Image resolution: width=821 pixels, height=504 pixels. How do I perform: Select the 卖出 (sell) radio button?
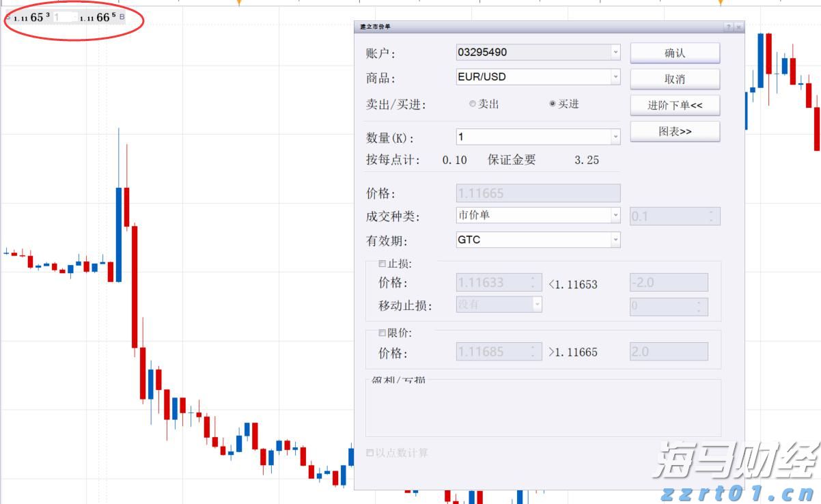[472, 104]
